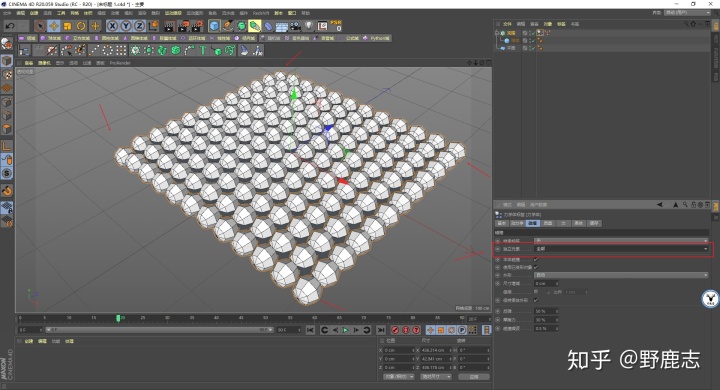720x390 pixels.
Task: Select the Move tool in the top toolbar
Action: (54, 26)
